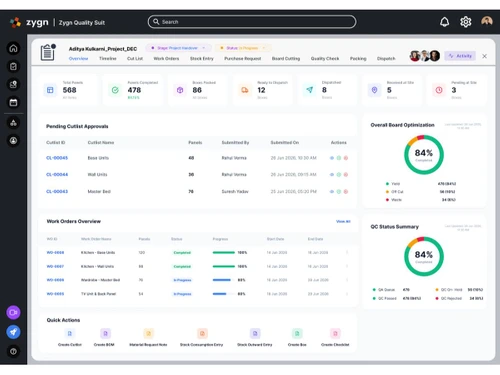Open the notifications bell icon

(x=444, y=22)
